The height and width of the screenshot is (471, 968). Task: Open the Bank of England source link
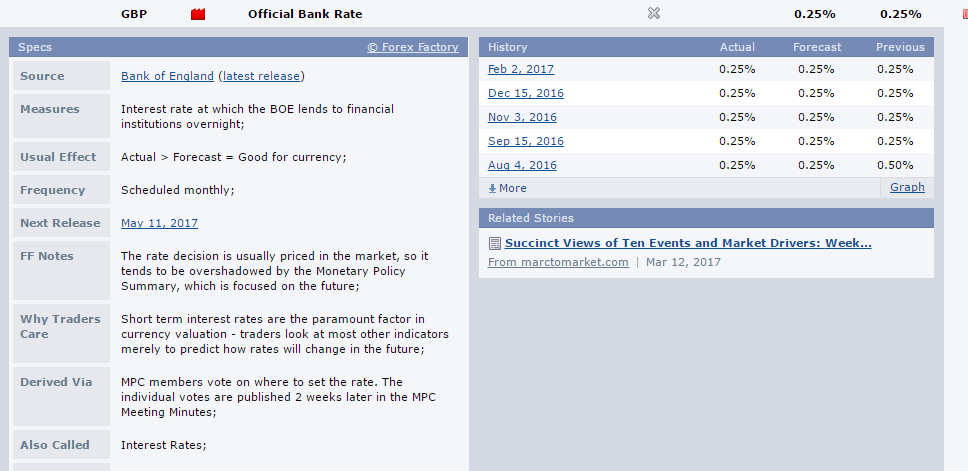tap(167, 76)
